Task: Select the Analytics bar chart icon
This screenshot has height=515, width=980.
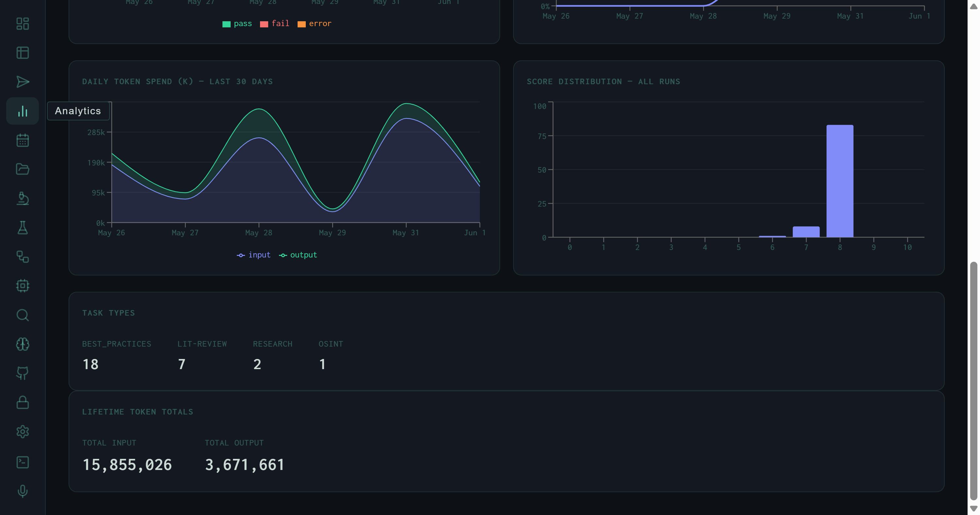Action: coord(23,111)
